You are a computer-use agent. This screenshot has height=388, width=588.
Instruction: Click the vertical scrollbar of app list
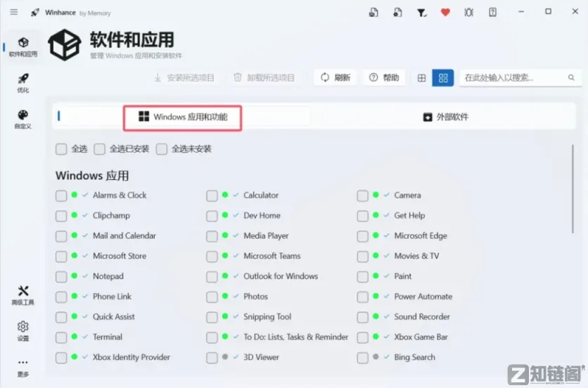(573, 189)
